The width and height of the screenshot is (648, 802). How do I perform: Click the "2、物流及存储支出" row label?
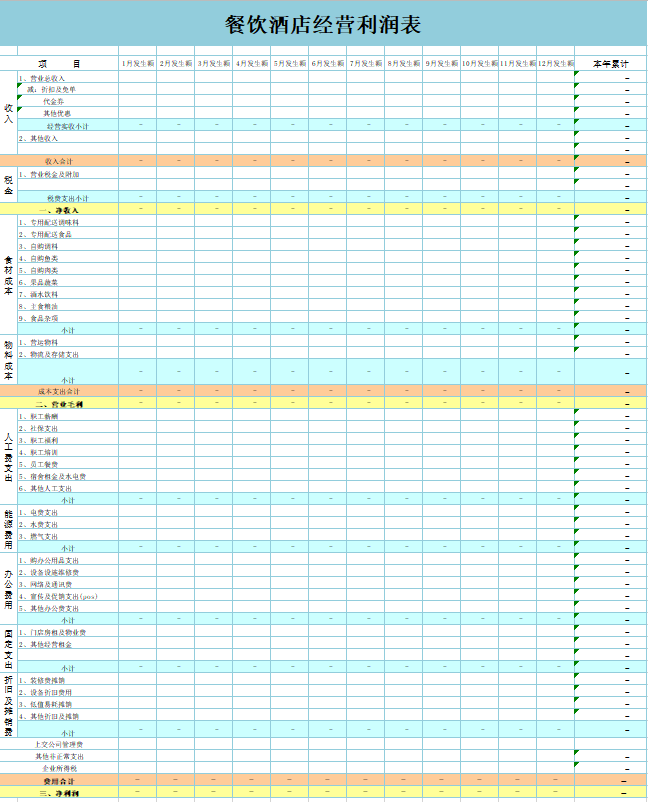click(49, 354)
